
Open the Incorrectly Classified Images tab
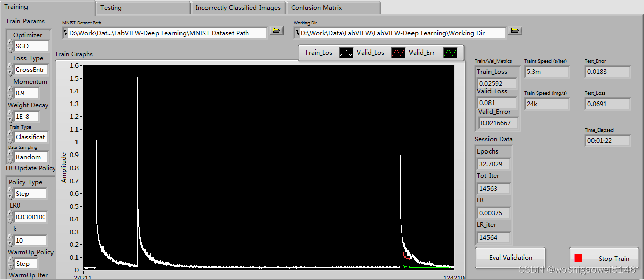[x=238, y=8]
